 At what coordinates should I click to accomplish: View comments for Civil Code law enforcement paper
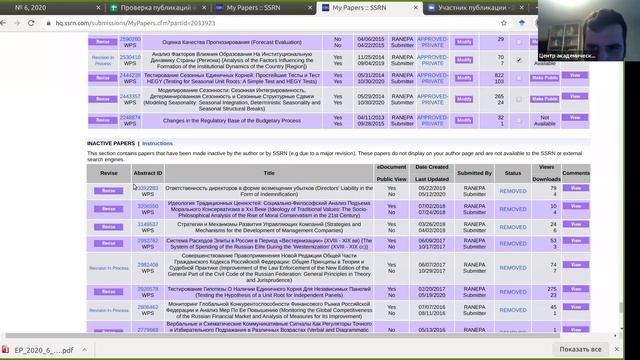576,265
